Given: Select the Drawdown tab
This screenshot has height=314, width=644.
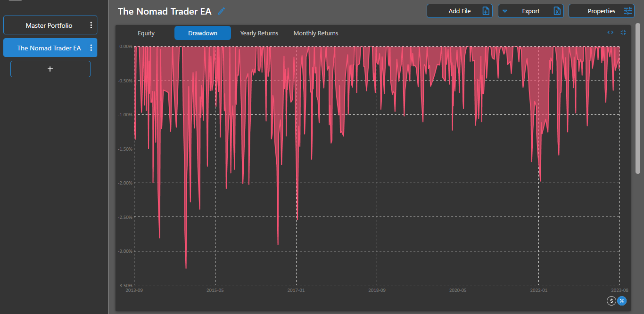Looking at the screenshot, I should (203, 33).
